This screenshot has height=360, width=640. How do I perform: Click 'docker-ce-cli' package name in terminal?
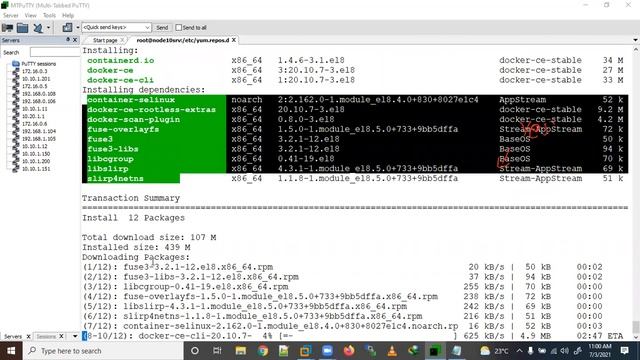point(120,80)
